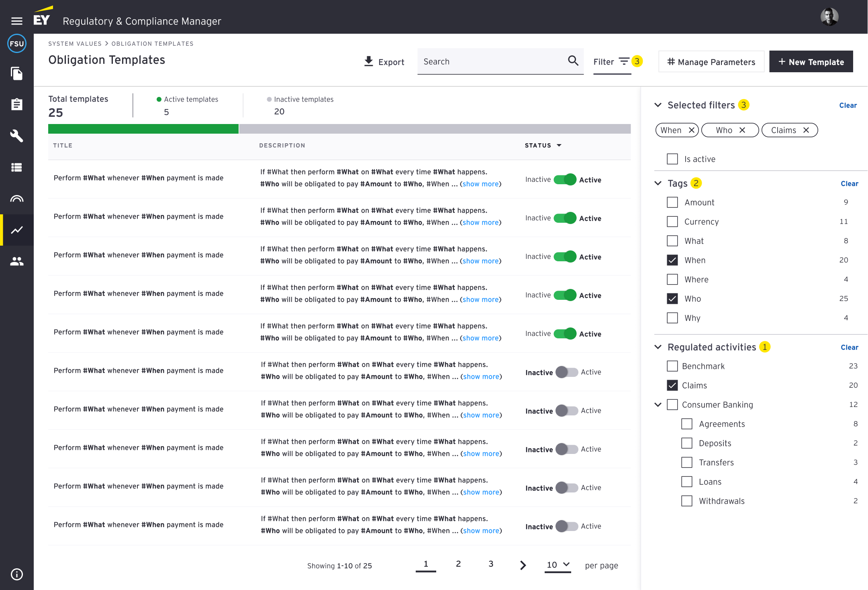Open the people group sidebar icon
Screen dimensions: 868x590
[16, 261]
